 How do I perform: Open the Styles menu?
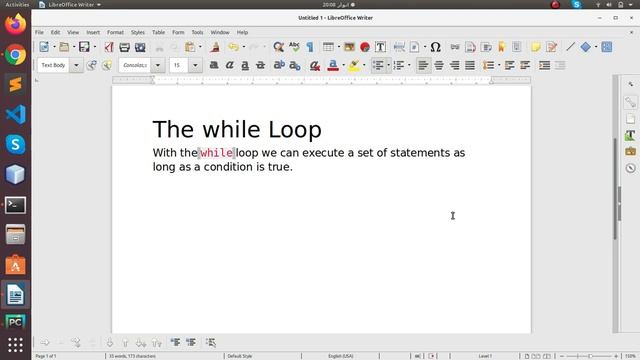click(138, 32)
